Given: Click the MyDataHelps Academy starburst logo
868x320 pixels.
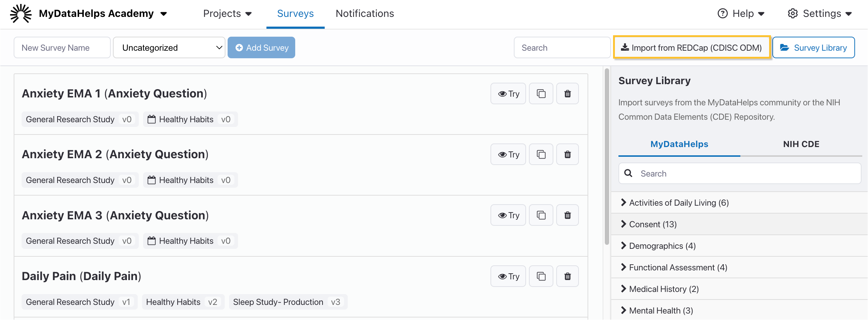Looking at the screenshot, I should coord(20,14).
